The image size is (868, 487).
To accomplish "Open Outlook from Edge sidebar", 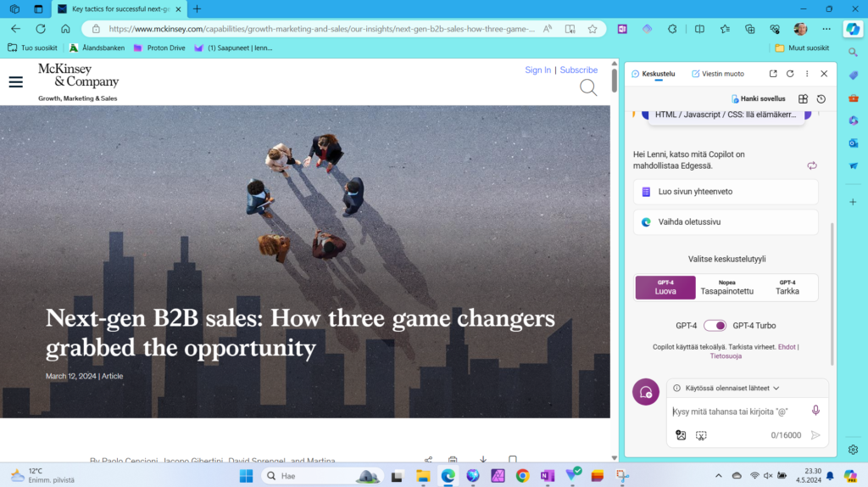I will click(853, 143).
